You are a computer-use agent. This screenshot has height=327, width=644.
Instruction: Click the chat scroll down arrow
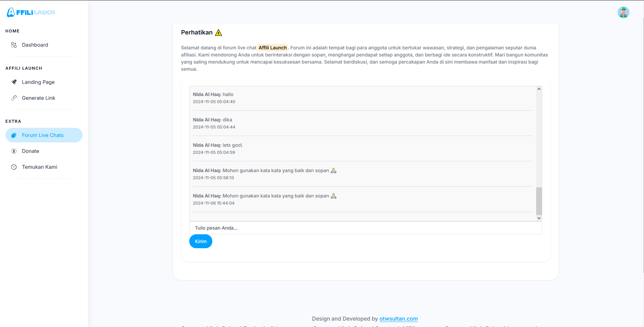pos(539,218)
